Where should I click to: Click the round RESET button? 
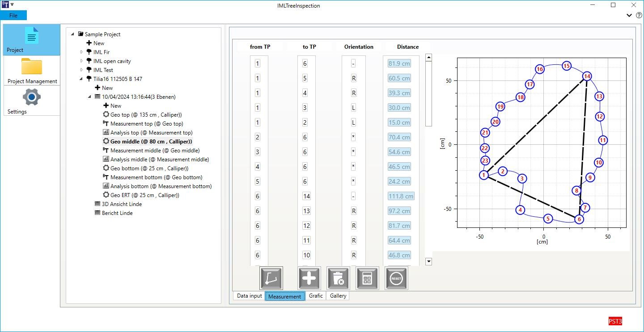[396, 278]
